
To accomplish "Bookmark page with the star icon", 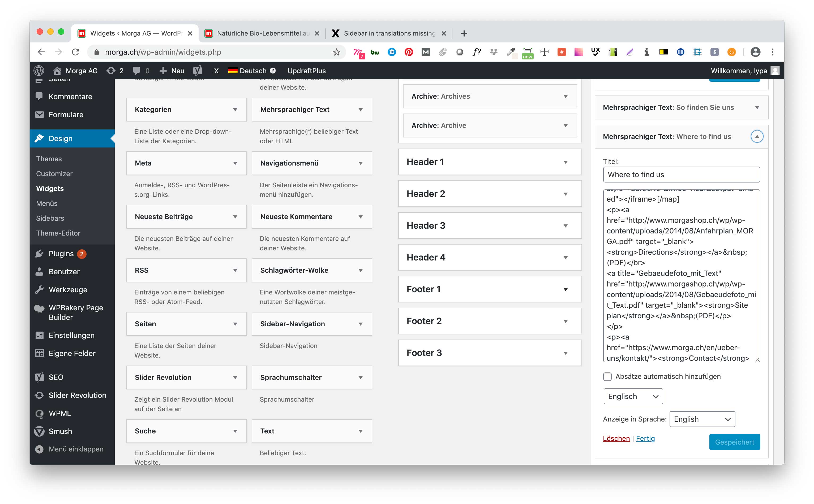I will (336, 52).
